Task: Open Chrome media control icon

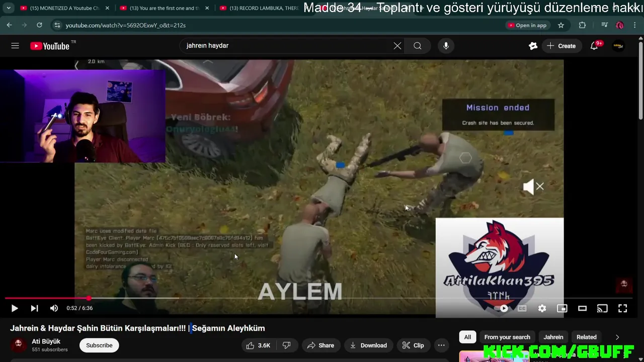Action: point(604,25)
